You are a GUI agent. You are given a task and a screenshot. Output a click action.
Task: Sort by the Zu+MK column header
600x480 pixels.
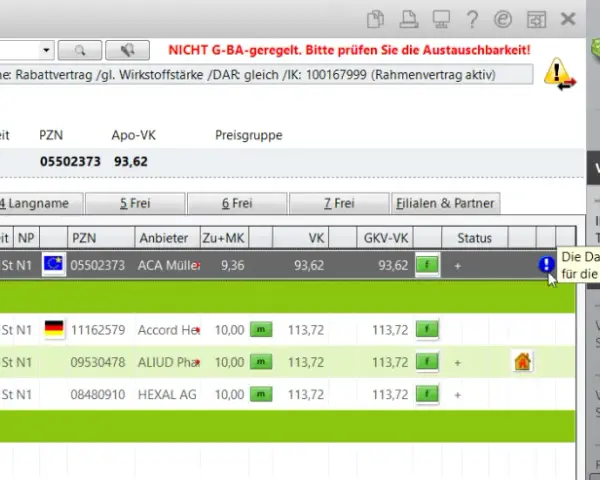click(224, 238)
